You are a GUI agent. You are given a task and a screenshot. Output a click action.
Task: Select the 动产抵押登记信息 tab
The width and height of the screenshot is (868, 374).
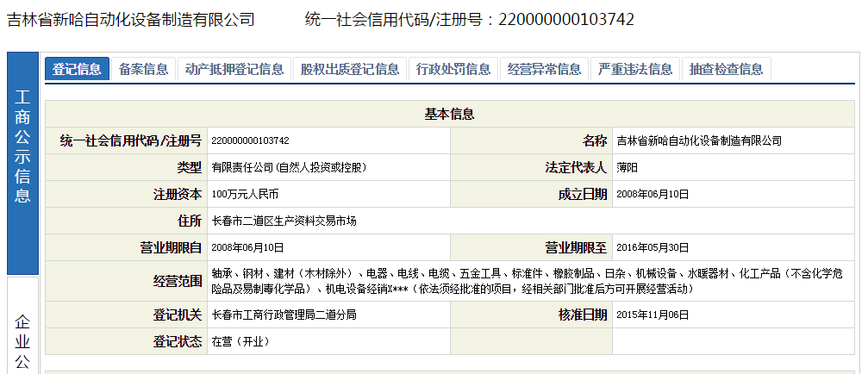[x=234, y=69]
